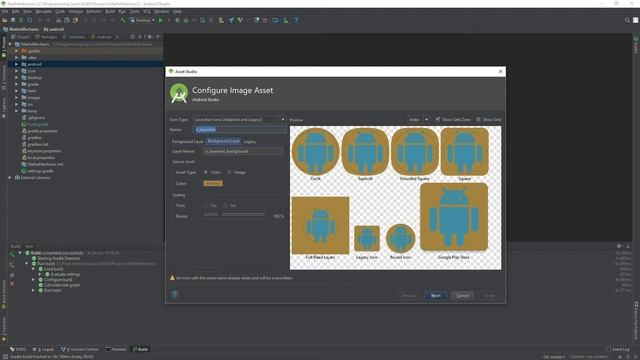
Task: Collapse the MatheMechanic root project node
Action: pyautogui.click(x=10, y=44)
